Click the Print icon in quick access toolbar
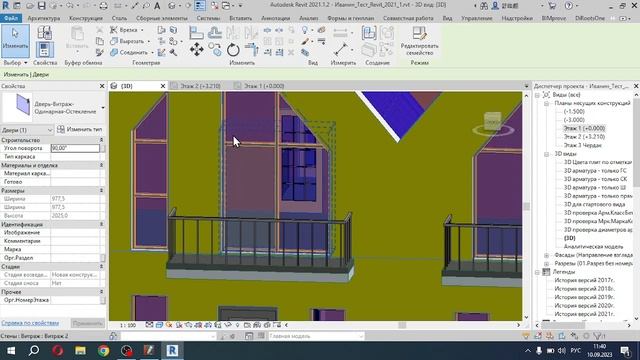 click(x=104, y=6)
